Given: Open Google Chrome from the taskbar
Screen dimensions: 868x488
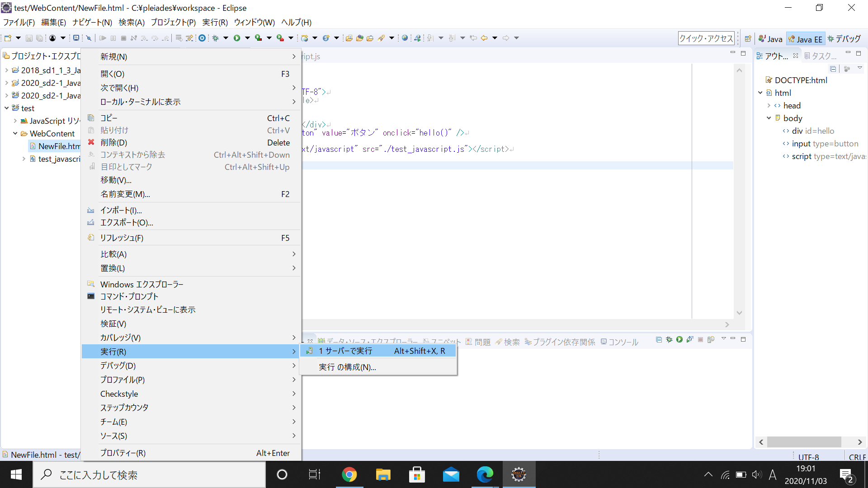Looking at the screenshot, I should [x=349, y=474].
